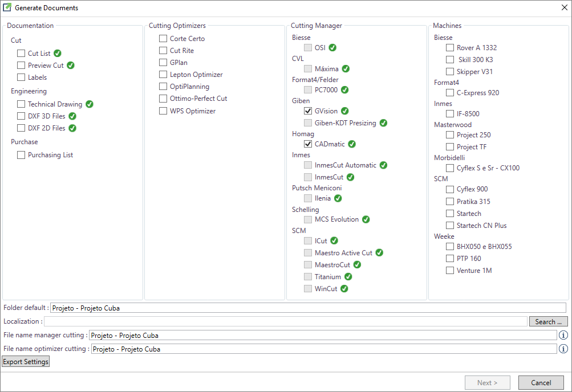
Task: Click the green check icon beside Ilenia
Action: [x=338, y=198]
